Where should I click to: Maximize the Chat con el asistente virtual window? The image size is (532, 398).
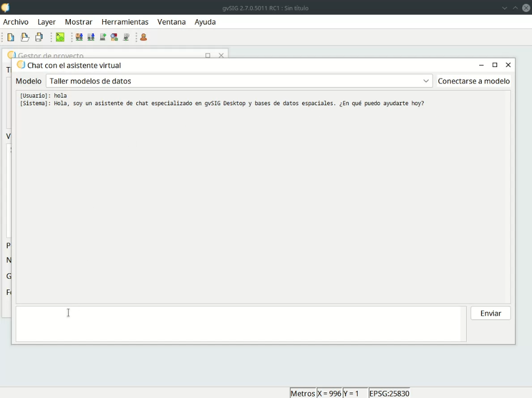(x=495, y=65)
